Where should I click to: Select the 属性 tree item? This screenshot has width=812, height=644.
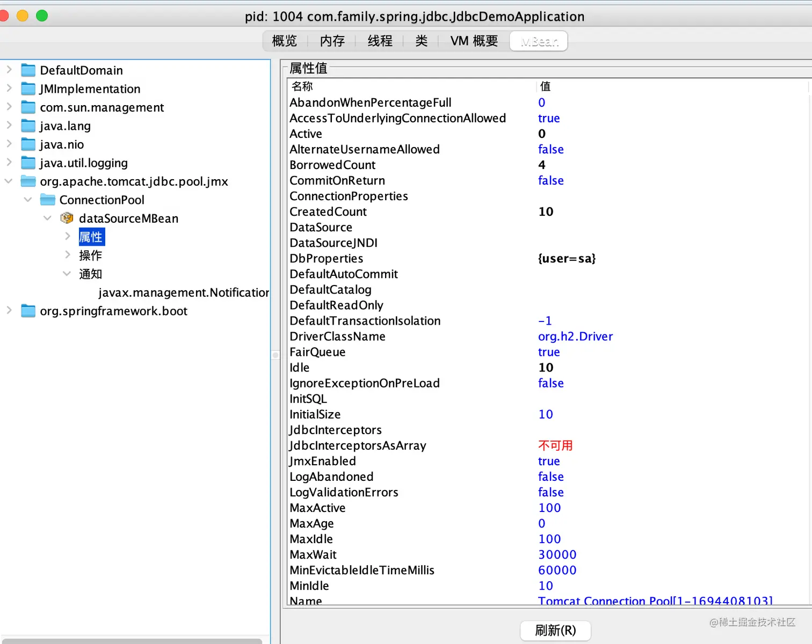pyautogui.click(x=91, y=237)
